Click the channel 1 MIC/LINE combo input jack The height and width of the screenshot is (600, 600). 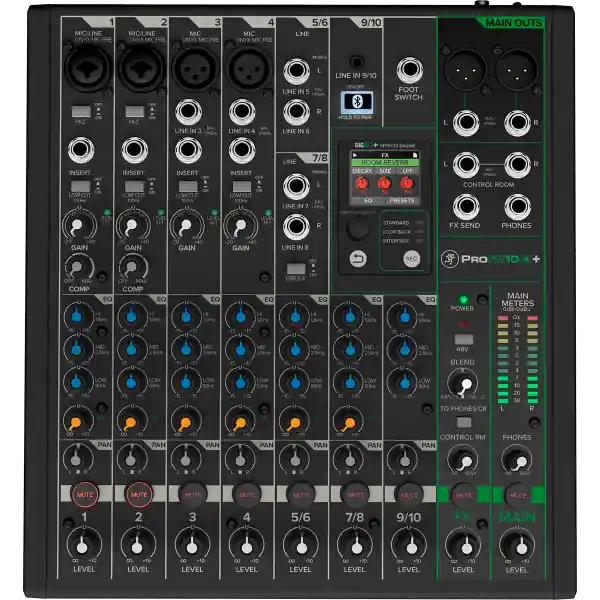88,69
